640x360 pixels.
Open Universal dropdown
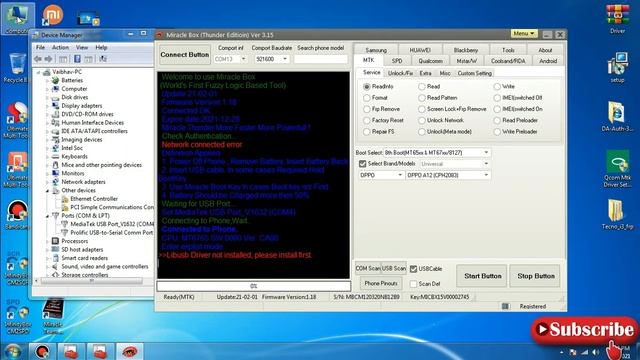point(455,164)
